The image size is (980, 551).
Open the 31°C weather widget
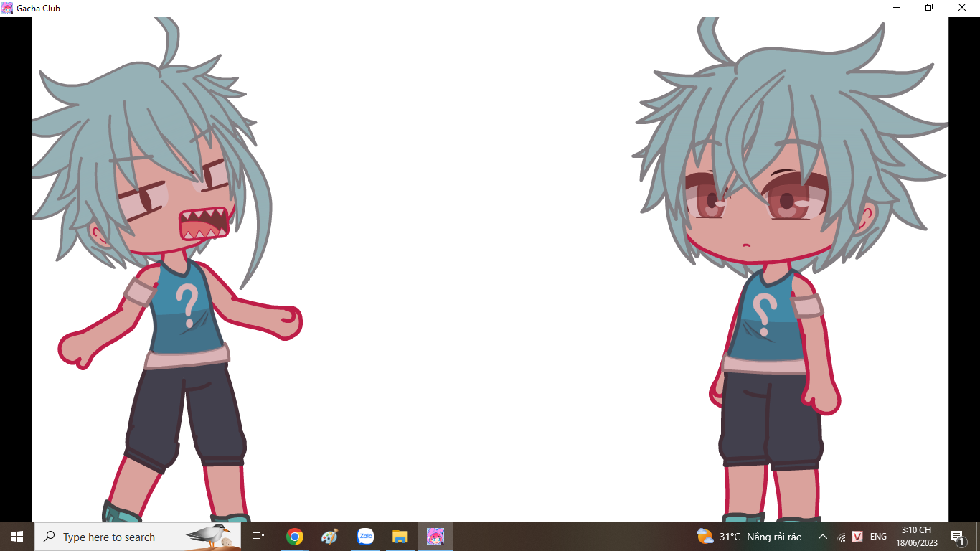tap(748, 537)
